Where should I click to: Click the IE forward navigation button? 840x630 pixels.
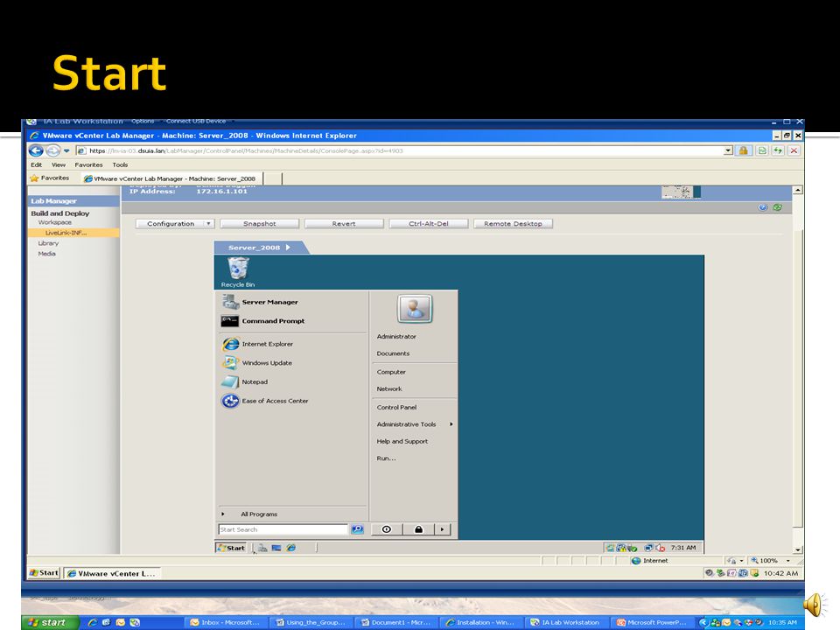[53, 150]
